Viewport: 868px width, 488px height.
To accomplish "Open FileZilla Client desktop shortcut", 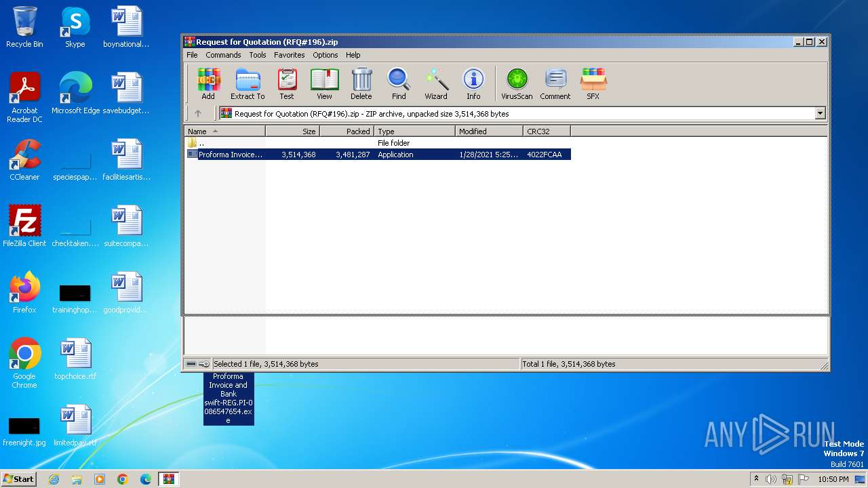I will pos(24,226).
